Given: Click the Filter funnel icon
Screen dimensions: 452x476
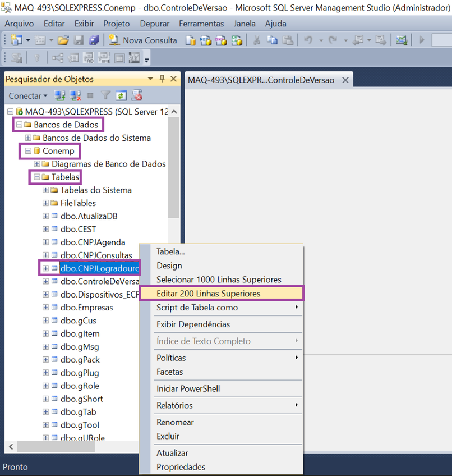Looking at the screenshot, I should click(x=105, y=96).
